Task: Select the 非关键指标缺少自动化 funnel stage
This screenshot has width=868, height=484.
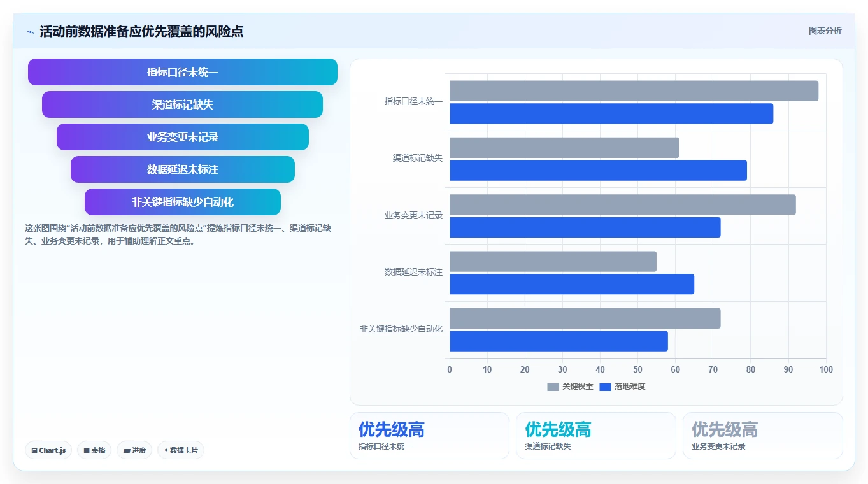Action: point(183,202)
